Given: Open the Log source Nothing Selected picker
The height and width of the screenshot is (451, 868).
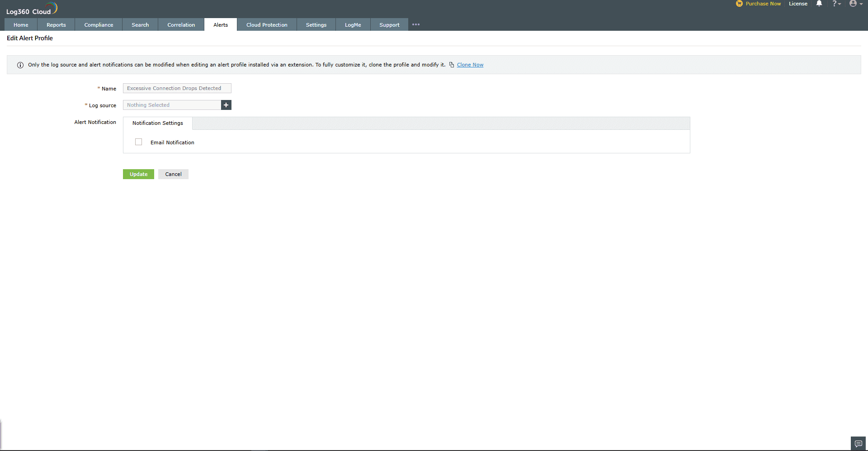Looking at the screenshot, I should coord(172,105).
